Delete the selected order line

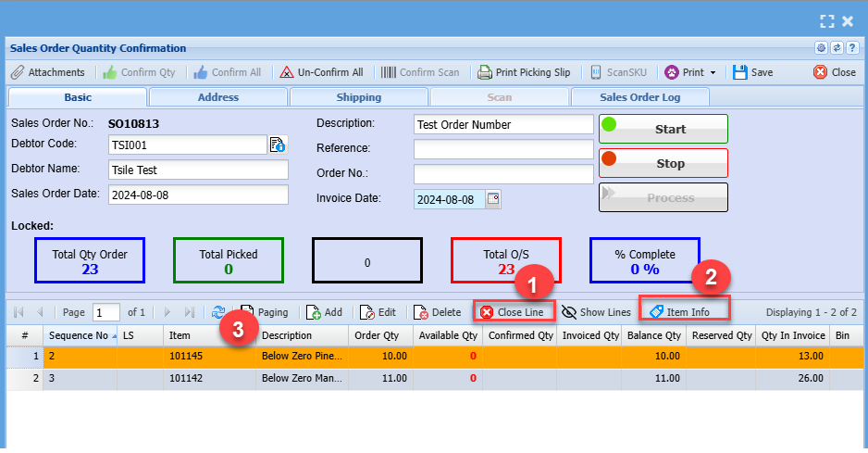click(438, 312)
